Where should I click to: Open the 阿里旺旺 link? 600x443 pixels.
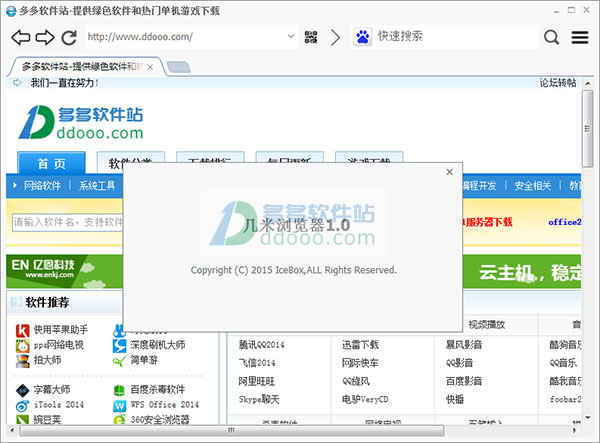click(x=257, y=381)
